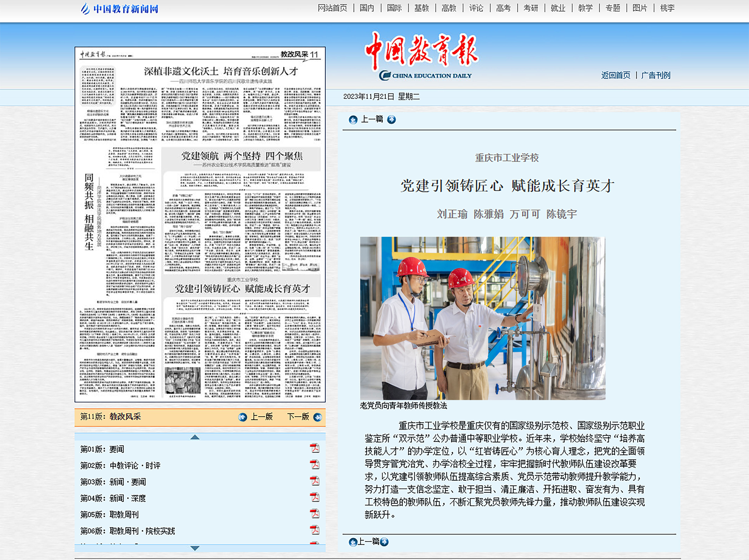Click the 中国教育新闻网 logo
This screenshot has width=749, height=560.
(120, 9)
